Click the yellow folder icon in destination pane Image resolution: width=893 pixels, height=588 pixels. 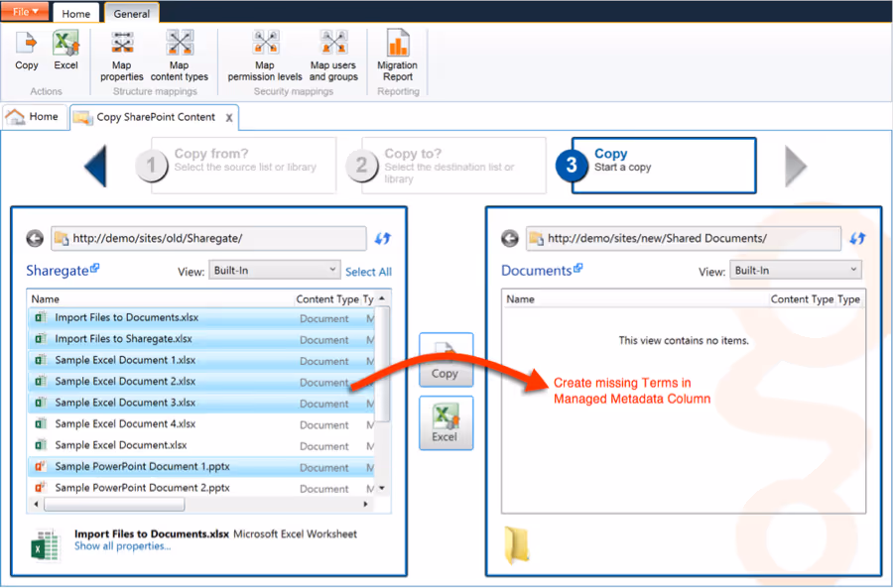coord(517,545)
